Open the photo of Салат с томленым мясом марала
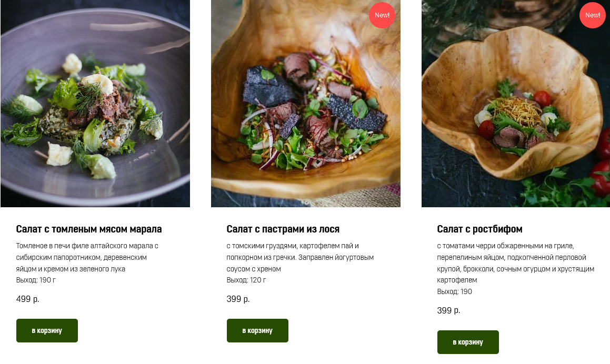Image resolution: width=610 pixels, height=364 pixels. coord(95,104)
